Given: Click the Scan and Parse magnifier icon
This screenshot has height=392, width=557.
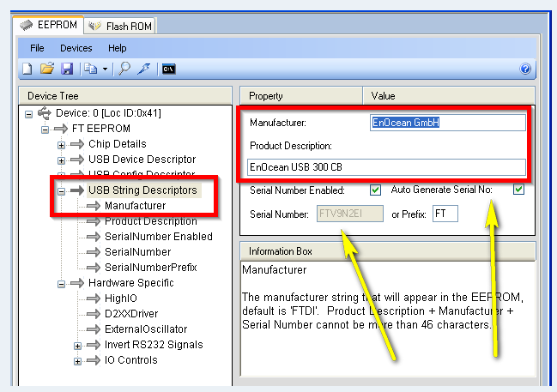Looking at the screenshot, I should [124, 68].
